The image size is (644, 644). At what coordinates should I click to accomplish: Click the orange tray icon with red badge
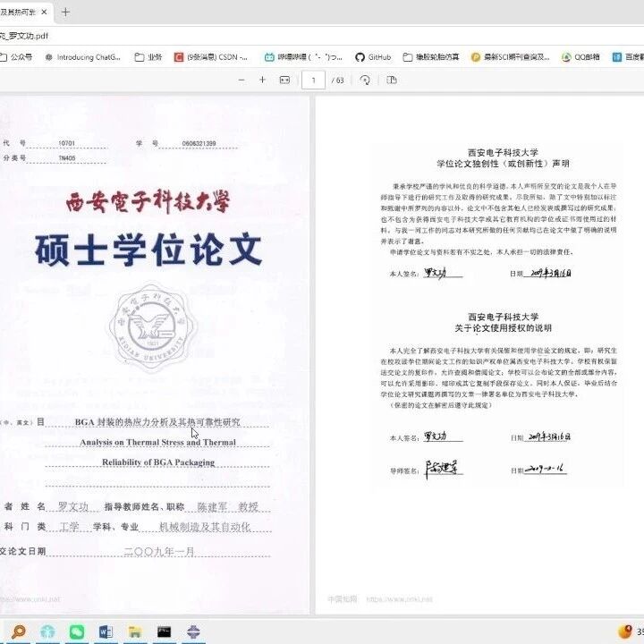[625, 631]
